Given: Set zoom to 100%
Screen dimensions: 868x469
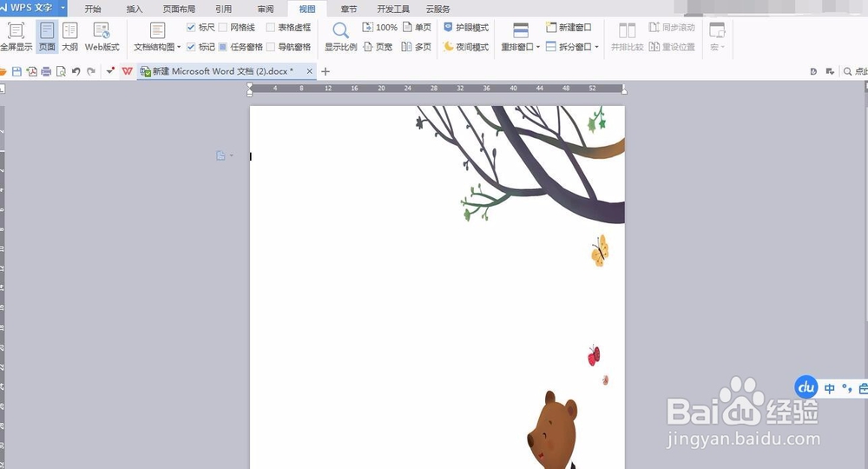Looking at the screenshot, I should pyautogui.click(x=380, y=27).
